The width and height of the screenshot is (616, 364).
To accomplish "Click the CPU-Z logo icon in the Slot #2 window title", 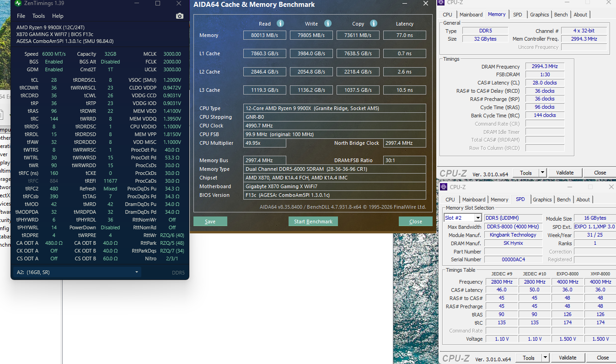I will point(443,187).
